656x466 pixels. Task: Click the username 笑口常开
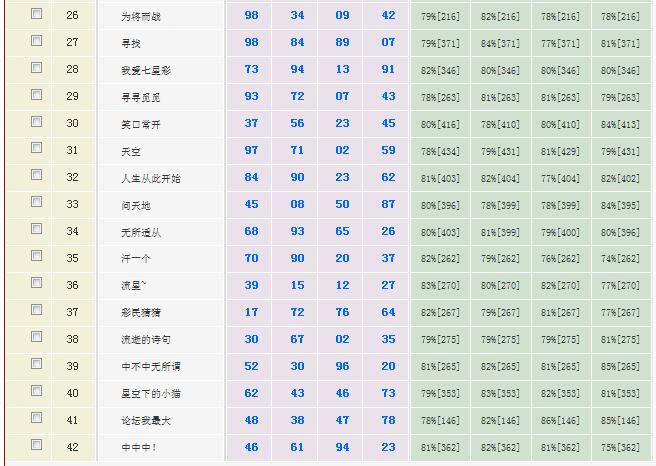tap(140, 124)
